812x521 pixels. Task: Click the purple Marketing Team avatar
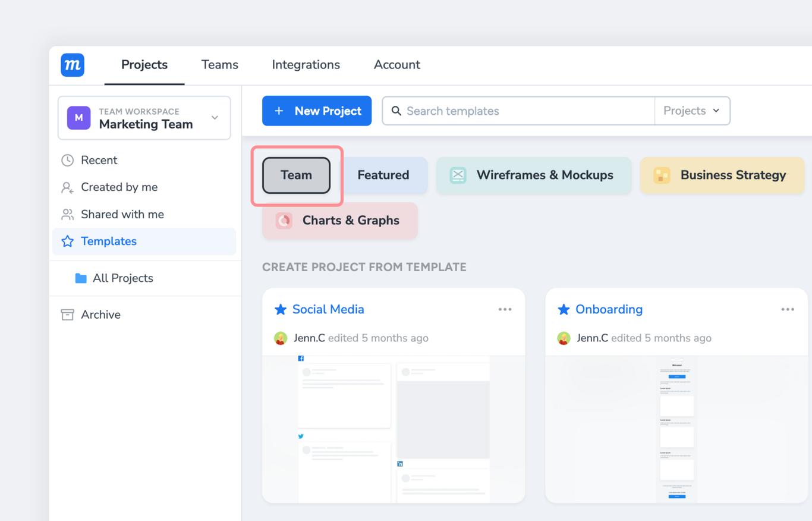pyautogui.click(x=78, y=118)
